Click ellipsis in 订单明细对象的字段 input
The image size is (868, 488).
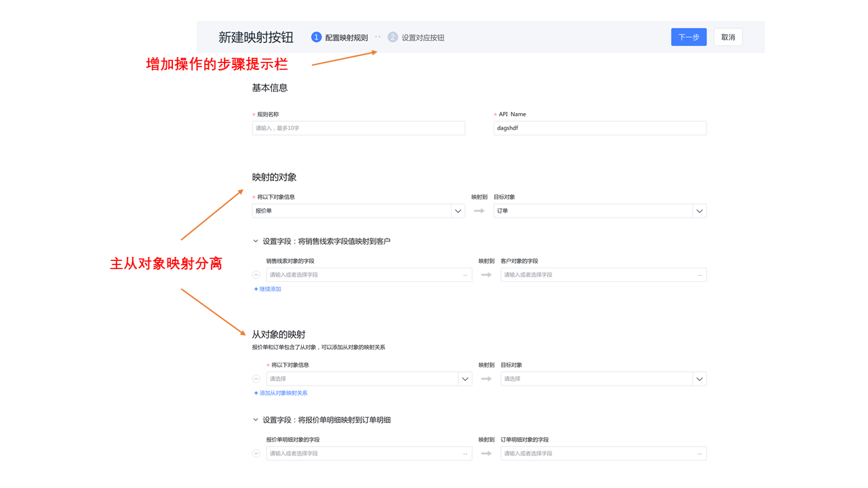(699, 454)
